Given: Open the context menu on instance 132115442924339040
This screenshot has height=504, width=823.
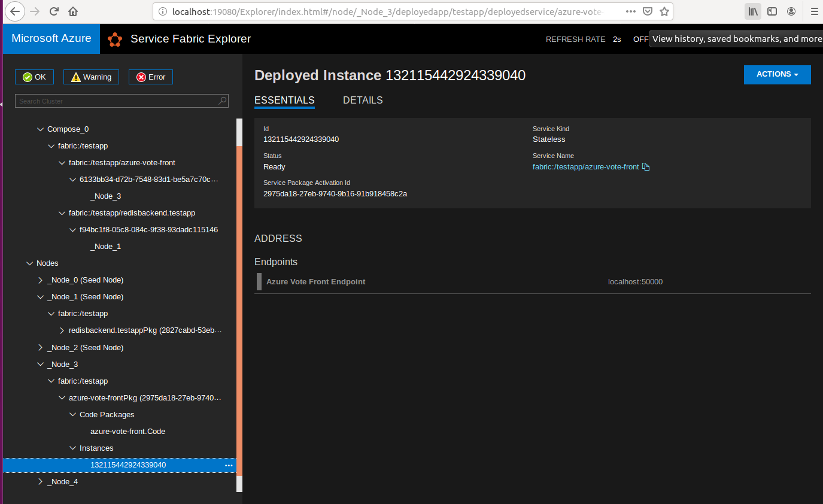Looking at the screenshot, I should 228,465.
